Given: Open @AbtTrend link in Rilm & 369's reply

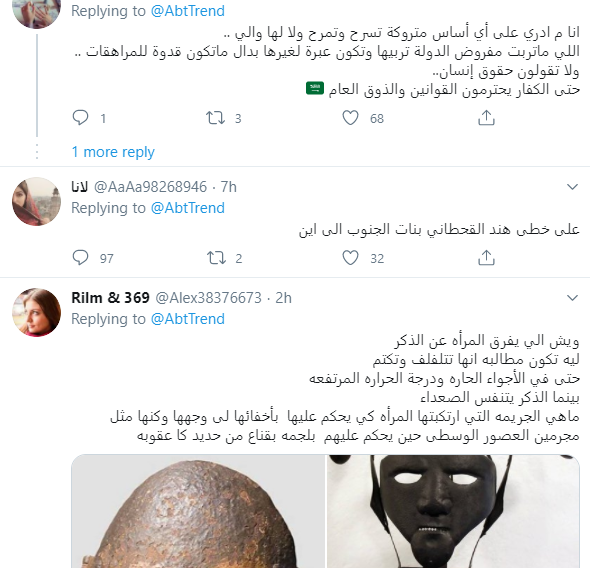Looking at the screenshot, I should click(x=188, y=319).
